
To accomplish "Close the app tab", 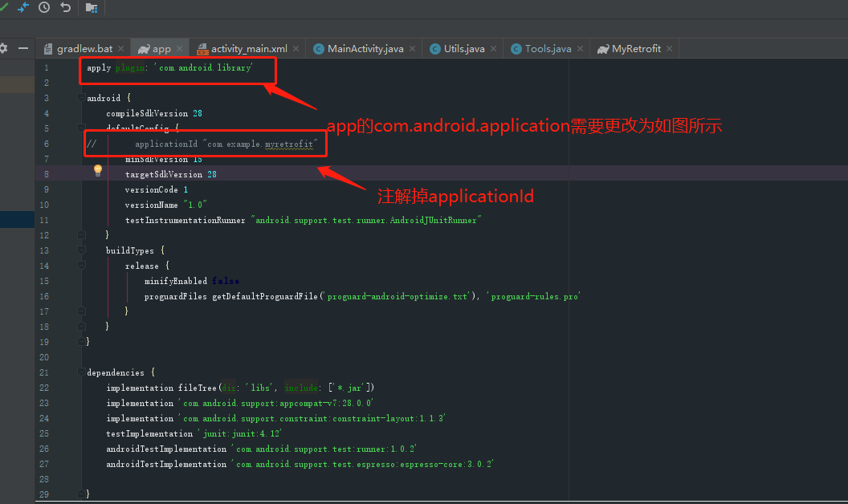I will (x=179, y=49).
